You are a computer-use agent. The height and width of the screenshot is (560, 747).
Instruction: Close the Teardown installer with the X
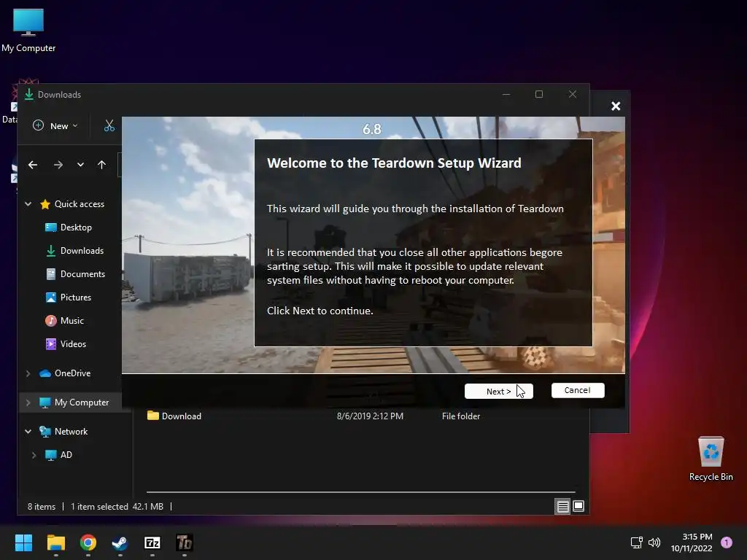tap(616, 106)
